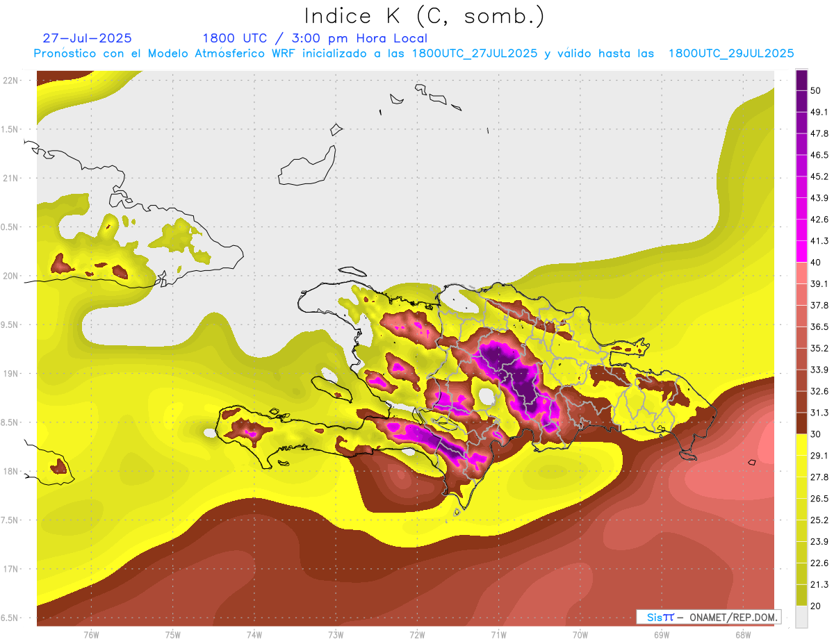Select the 18N latitude tick label
The width and height of the screenshot is (834, 644).
[x=12, y=471]
